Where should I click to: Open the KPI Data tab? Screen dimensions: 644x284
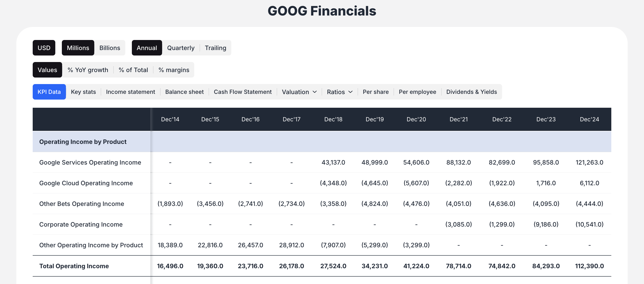pos(49,92)
